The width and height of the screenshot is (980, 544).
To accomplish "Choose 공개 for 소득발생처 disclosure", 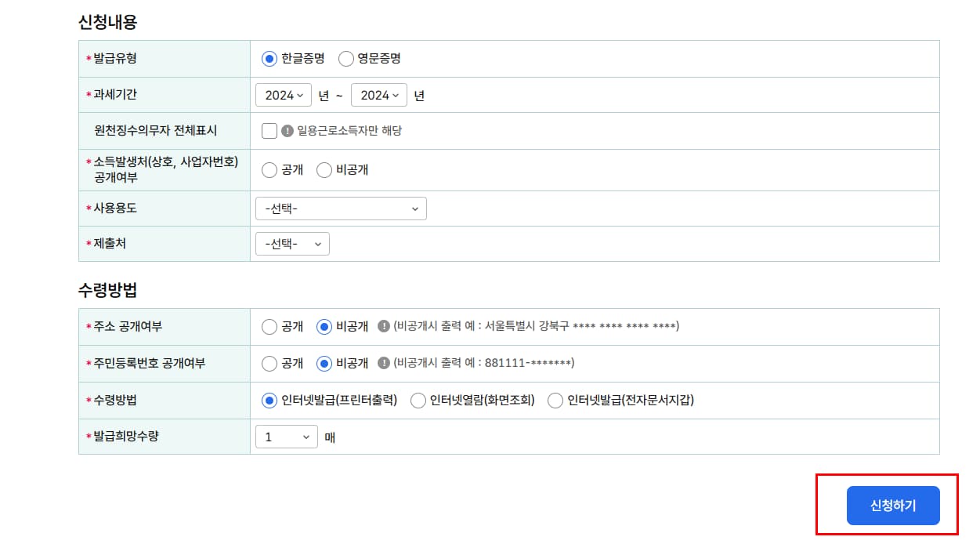I will point(269,170).
